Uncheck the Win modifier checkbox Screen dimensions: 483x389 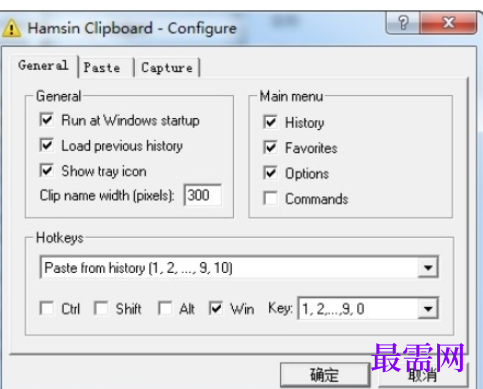(x=216, y=308)
